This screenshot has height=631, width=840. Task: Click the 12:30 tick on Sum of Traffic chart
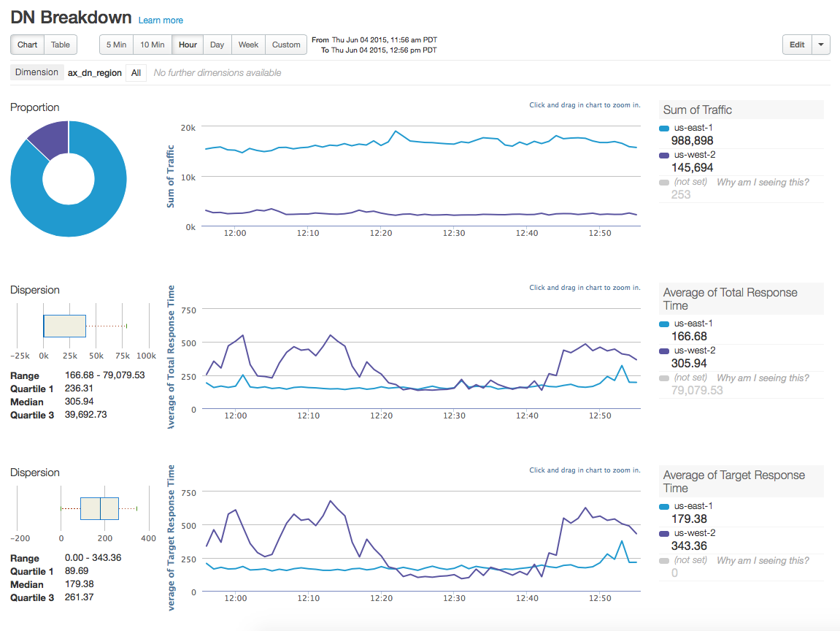click(454, 233)
